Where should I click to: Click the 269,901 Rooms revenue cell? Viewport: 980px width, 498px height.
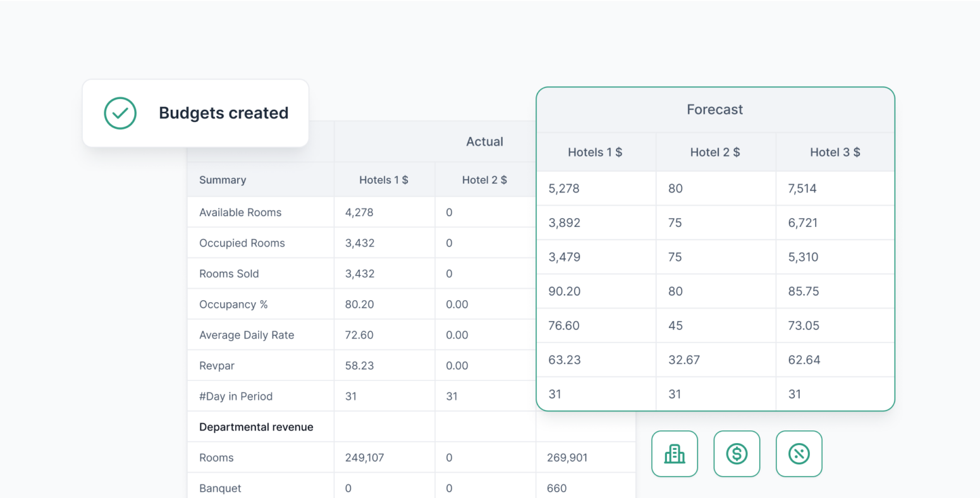click(585, 458)
